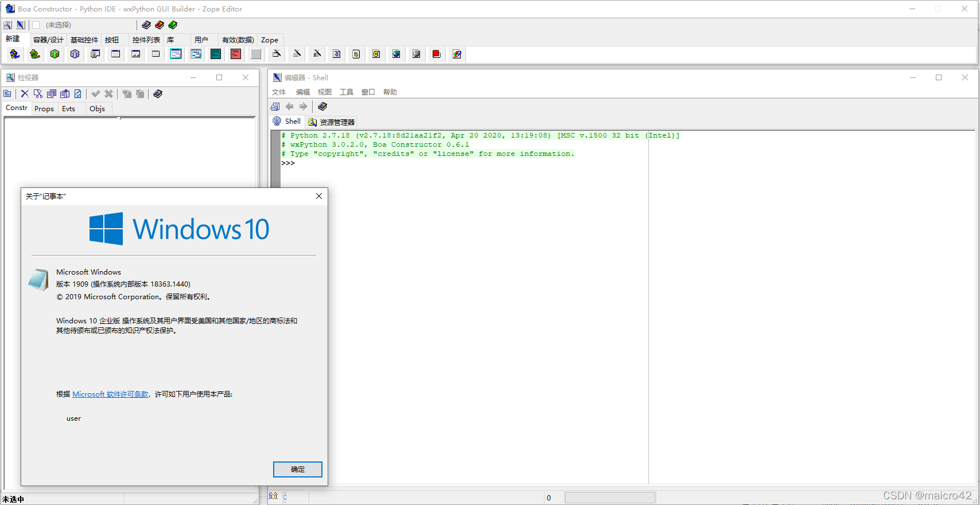Screen dimensions: 980x505
Task: Open the 编辑 menu in Editor
Action: (303, 92)
